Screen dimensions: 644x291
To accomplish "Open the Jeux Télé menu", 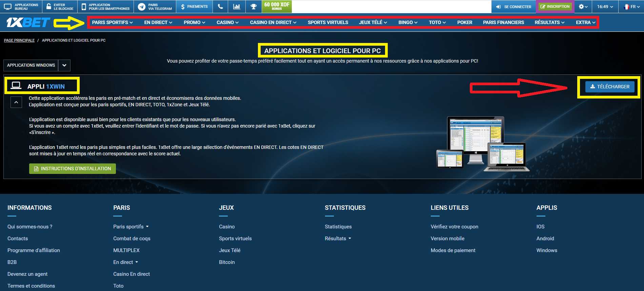I will click(x=373, y=22).
